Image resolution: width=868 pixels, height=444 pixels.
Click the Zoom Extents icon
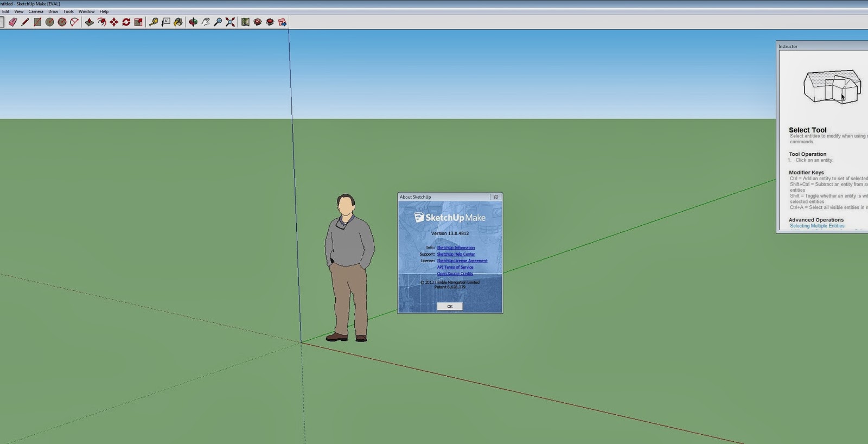230,22
